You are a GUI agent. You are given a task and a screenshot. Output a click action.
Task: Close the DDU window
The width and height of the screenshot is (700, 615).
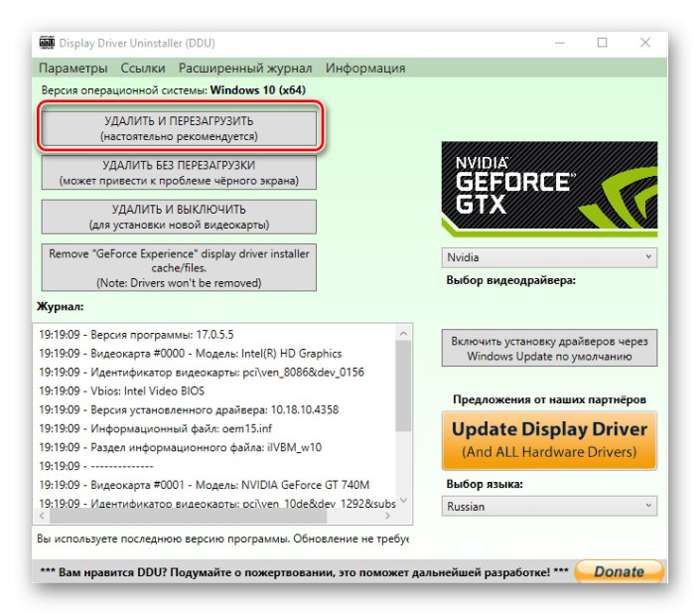click(645, 43)
